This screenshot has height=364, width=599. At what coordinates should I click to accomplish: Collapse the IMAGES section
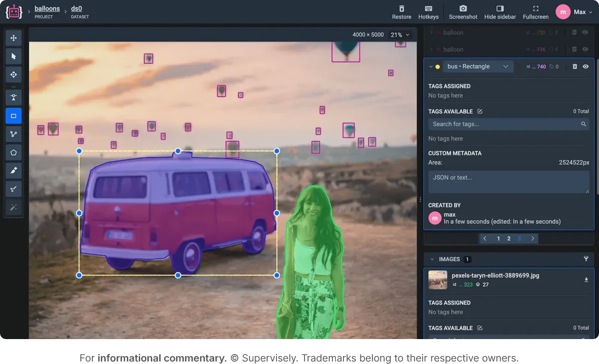(x=432, y=259)
